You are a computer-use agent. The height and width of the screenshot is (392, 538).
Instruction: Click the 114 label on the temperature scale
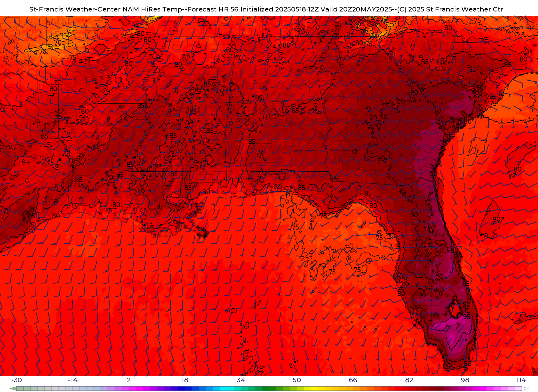(521, 380)
